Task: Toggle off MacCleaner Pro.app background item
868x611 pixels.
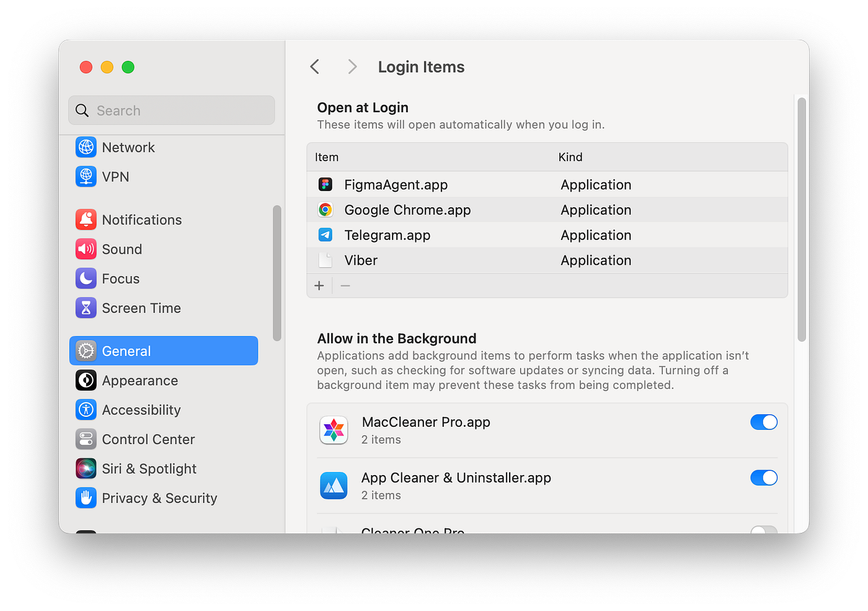Action: click(x=764, y=422)
